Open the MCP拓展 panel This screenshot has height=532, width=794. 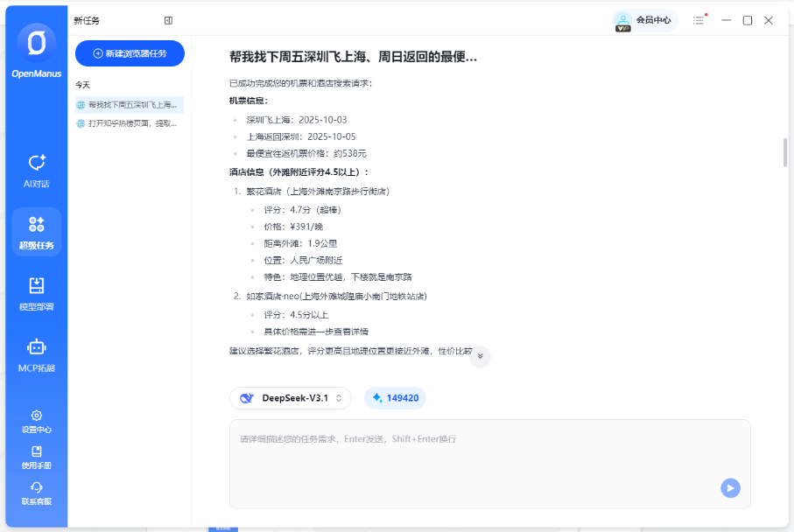coord(36,354)
